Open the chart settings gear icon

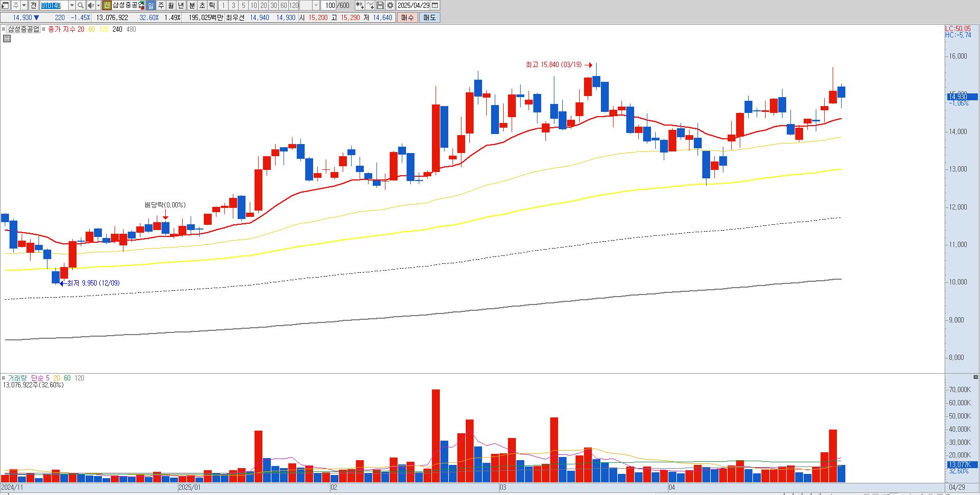click(390, 5)
